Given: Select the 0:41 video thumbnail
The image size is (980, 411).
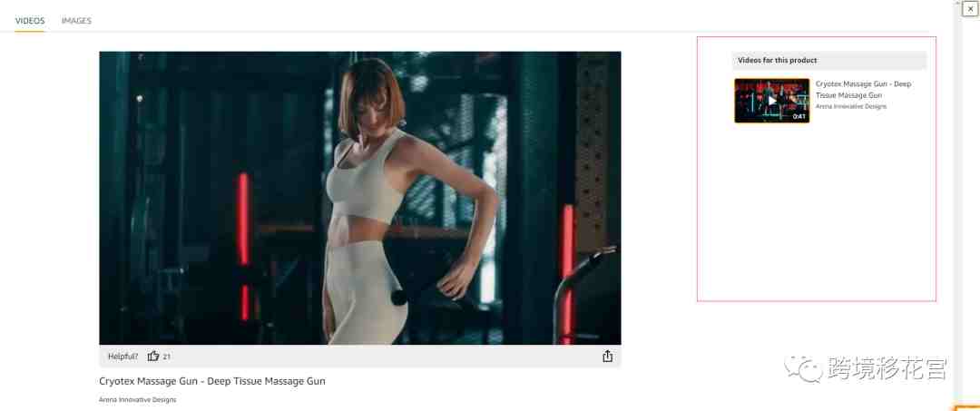Looking at the screenshot, I should (x=772, y=101).
